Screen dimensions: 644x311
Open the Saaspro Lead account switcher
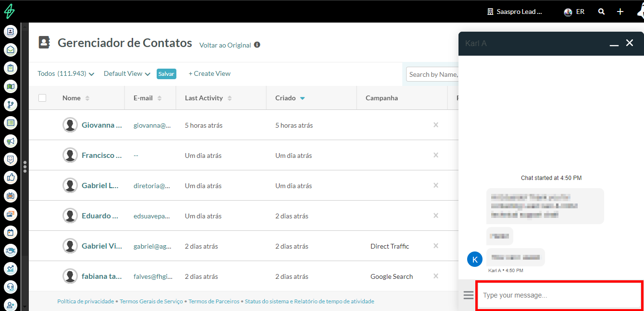click(515, 12)
